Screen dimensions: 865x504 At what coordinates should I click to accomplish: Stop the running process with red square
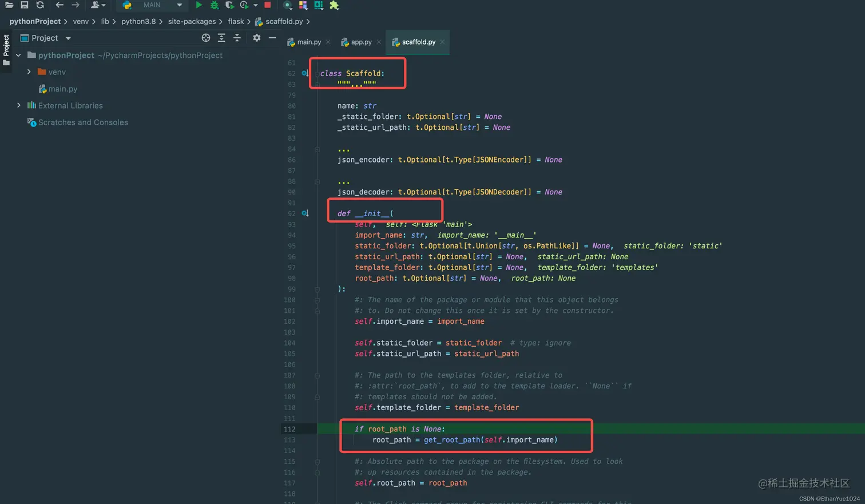click(267, 5)
